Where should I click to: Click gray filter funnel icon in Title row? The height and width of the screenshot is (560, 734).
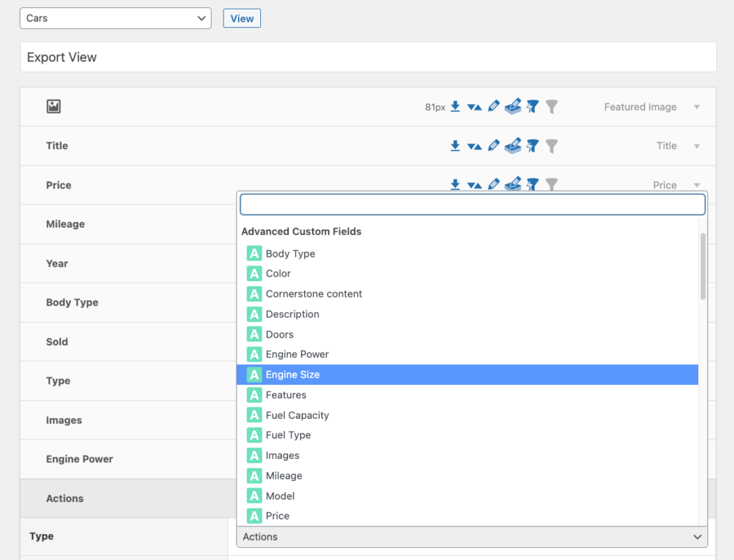click(551, 146)
